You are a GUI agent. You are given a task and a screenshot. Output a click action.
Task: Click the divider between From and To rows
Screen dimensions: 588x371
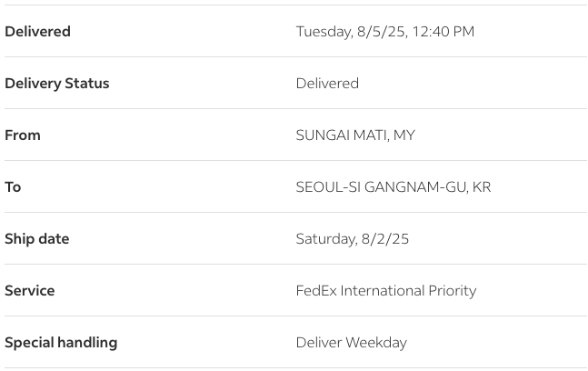pyautogui.click(x=294, y=161)
